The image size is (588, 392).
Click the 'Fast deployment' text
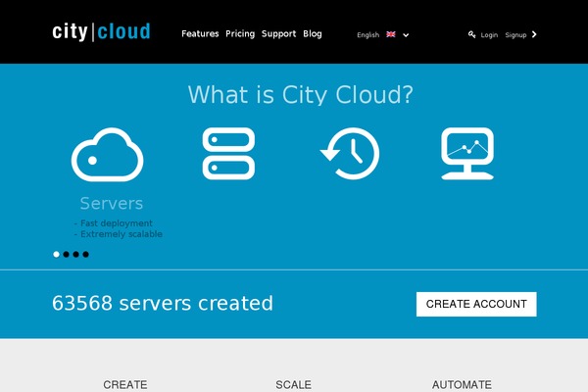(117, 223)
